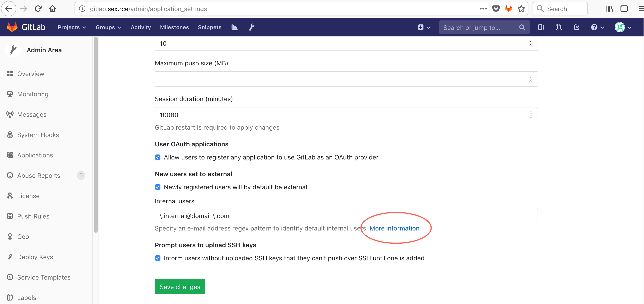Image resolution: width=644 pixels, height=304 pixels.
Task: Toggle the browser sidebar view
Action: pos(624,9)
